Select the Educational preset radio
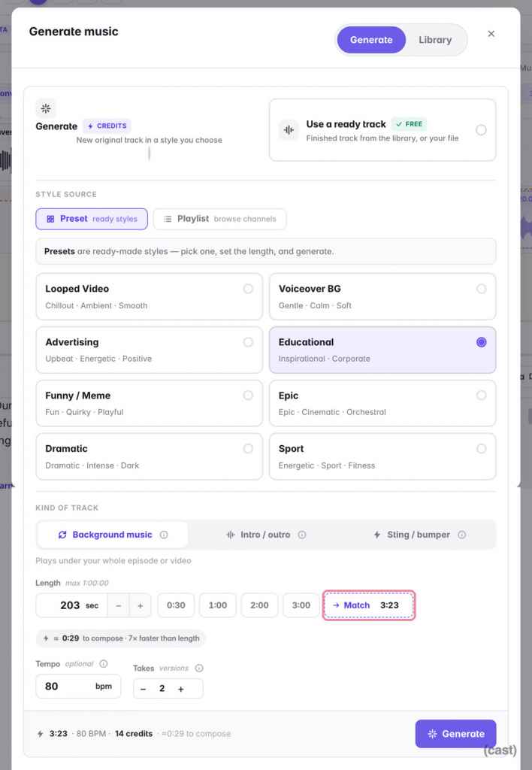The width and height of the screenshot is (532, 770). point(481,342)
